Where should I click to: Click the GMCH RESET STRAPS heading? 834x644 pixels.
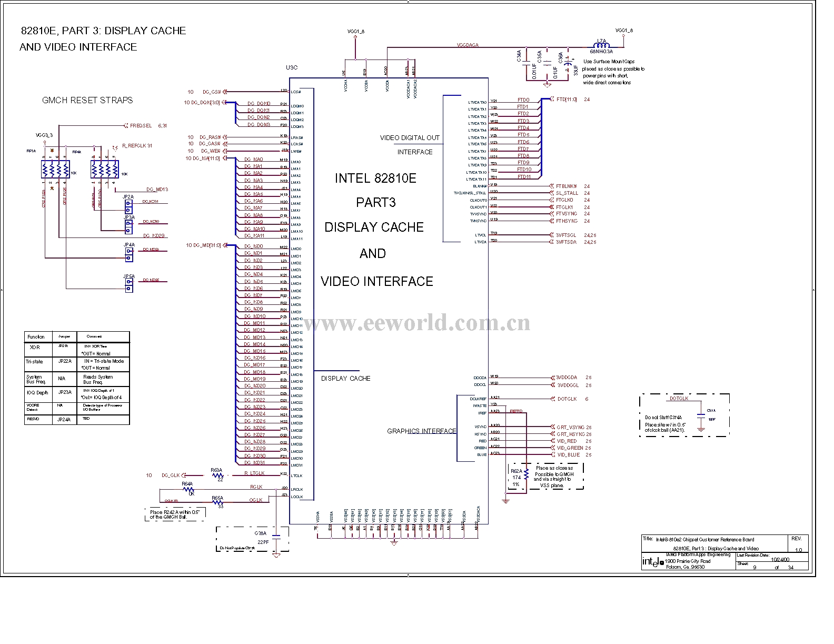coord(87,100)
